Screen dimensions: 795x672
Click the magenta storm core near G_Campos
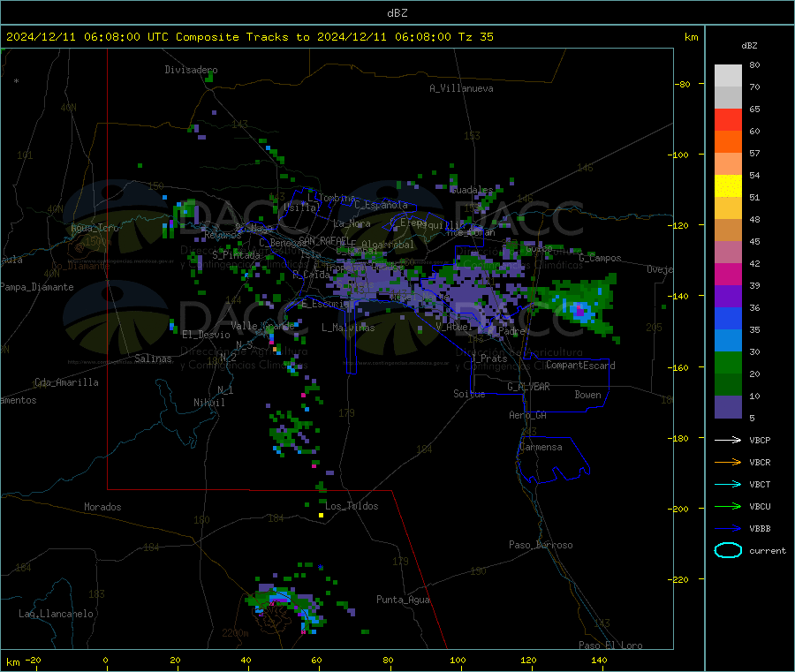click(x=579, y=309)
